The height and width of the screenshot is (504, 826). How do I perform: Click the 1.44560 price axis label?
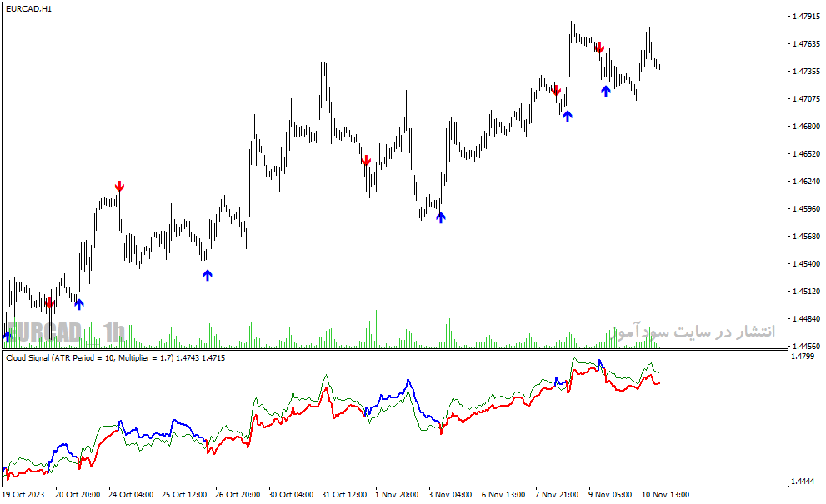click(806, 346)
